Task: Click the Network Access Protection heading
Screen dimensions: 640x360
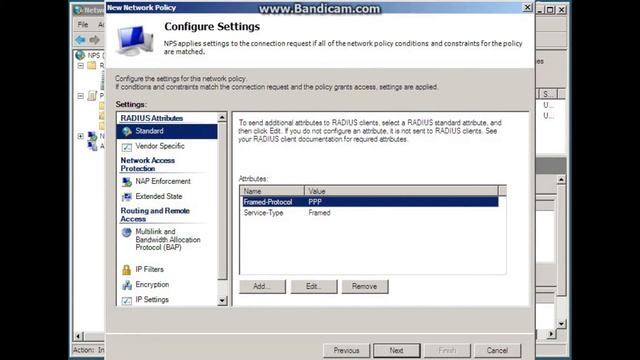Action: click(x=148, y=164)
